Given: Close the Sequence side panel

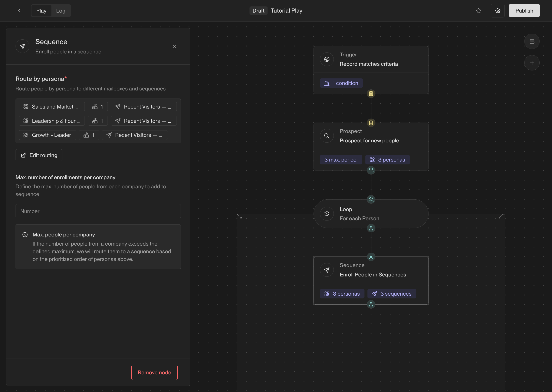Looking at the screenshot, I should click(x=174, y=46).
